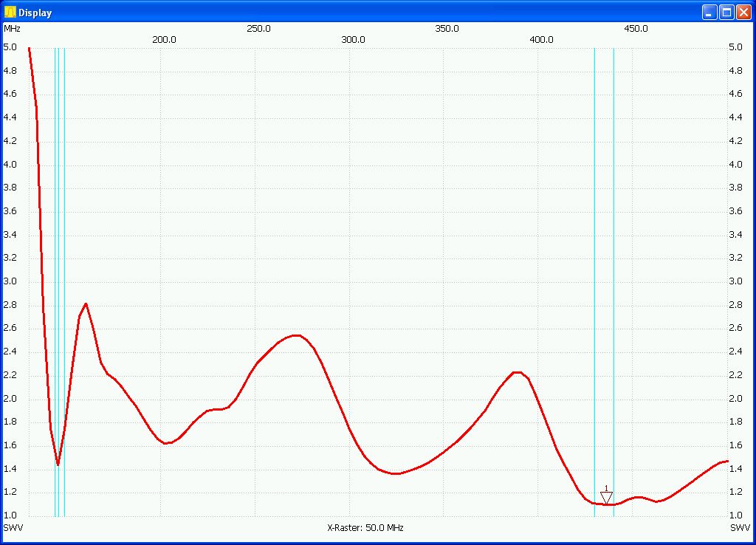Click the Display title bar text
The image size is (756, 545).
(35, 13)
